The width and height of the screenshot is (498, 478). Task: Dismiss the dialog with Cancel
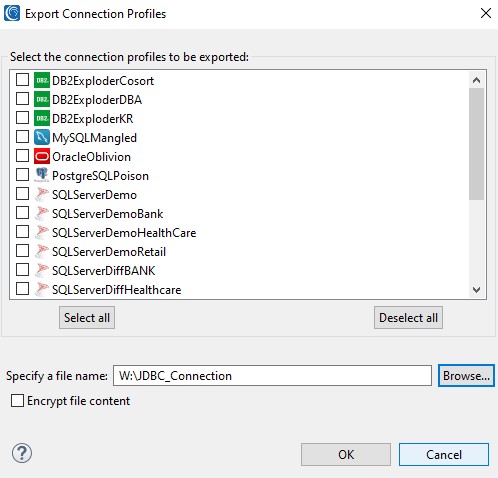click(x=444, y=455)
